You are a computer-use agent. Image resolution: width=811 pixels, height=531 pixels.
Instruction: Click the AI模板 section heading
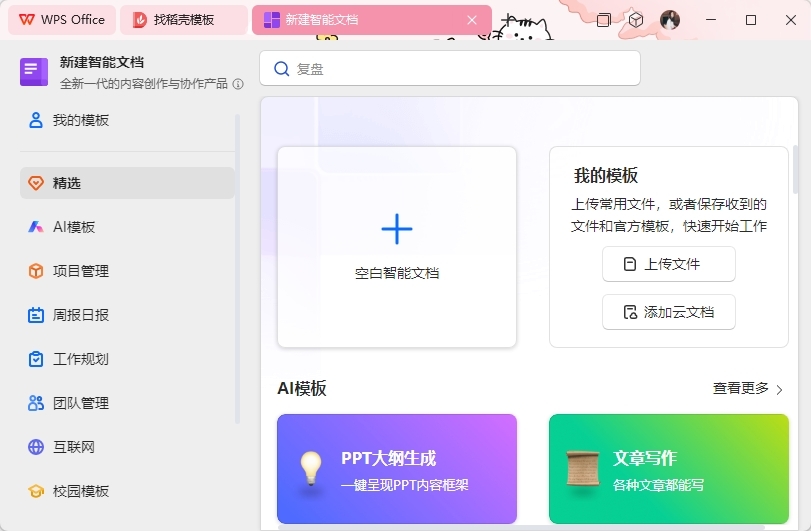pos(302,388)
